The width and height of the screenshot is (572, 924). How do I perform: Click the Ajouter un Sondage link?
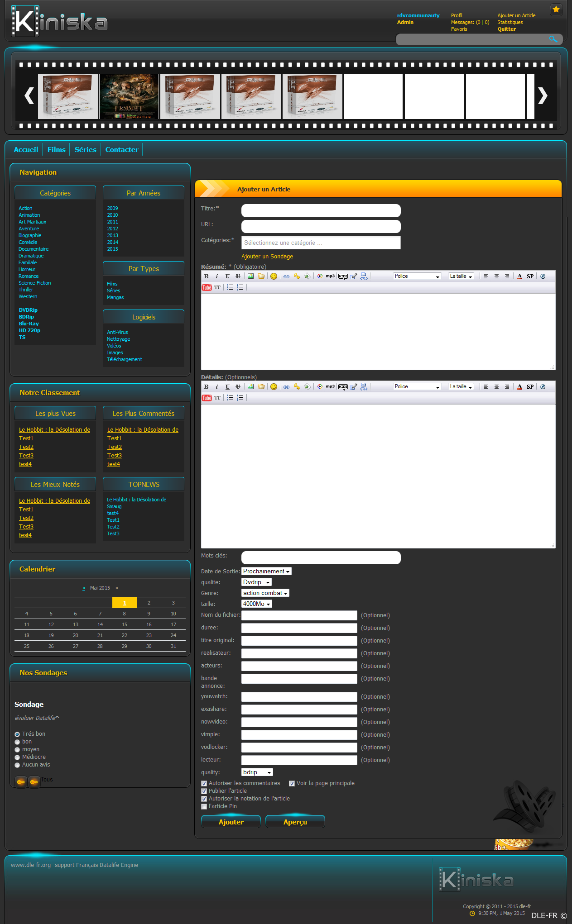pyautogui.click(x=267, y=257)
